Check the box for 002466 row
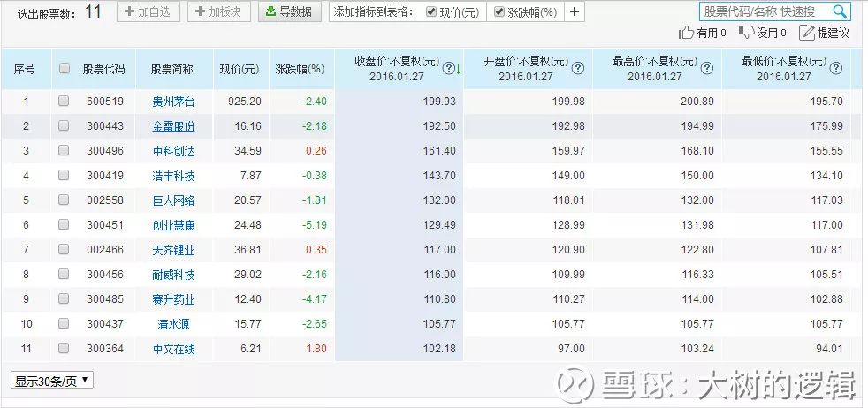The width and height of the screenshot is (868, 408). pos(64,249)
